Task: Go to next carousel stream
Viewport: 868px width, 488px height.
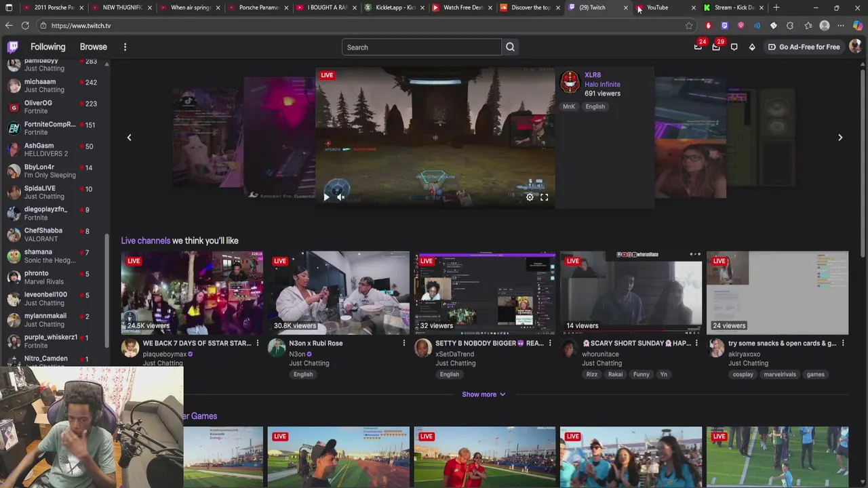Action: (x=840, y=138)
